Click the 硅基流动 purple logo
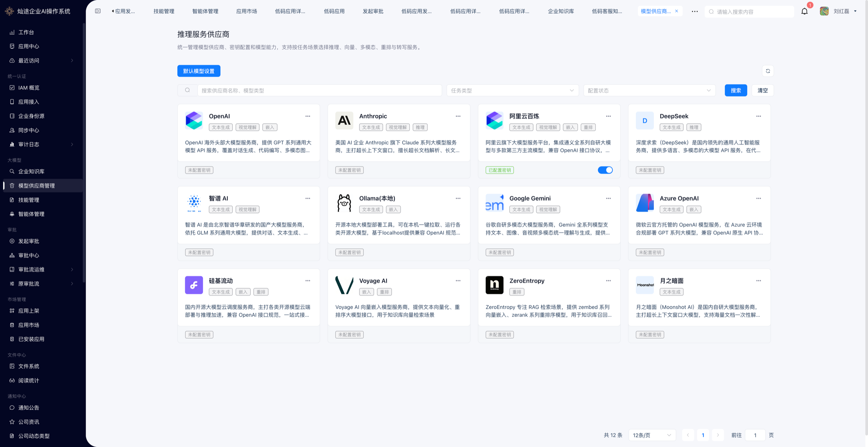The image size is (868, 447). tap(194, 285)
